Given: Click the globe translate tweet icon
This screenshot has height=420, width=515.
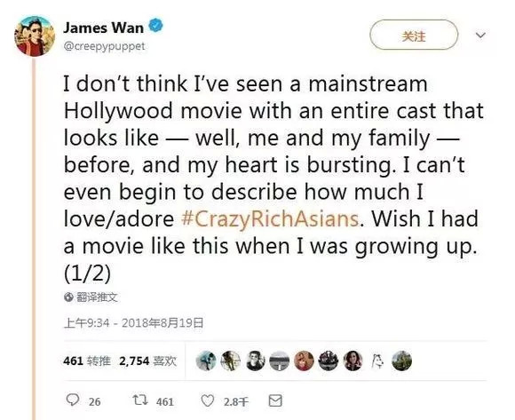Looking at the screenshot, I should coord(68,297).
